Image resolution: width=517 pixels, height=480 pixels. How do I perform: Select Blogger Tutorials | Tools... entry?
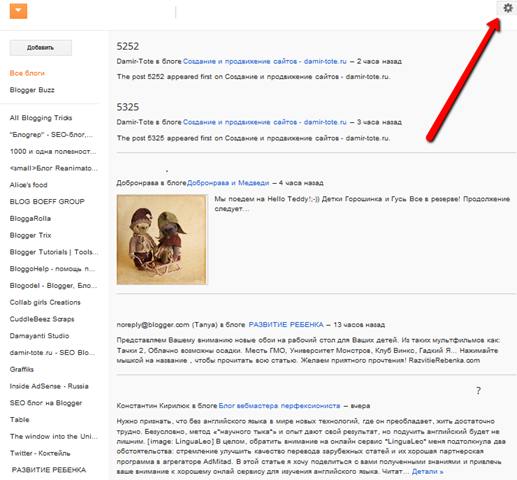pyautogui.click(x=54, y=252)
